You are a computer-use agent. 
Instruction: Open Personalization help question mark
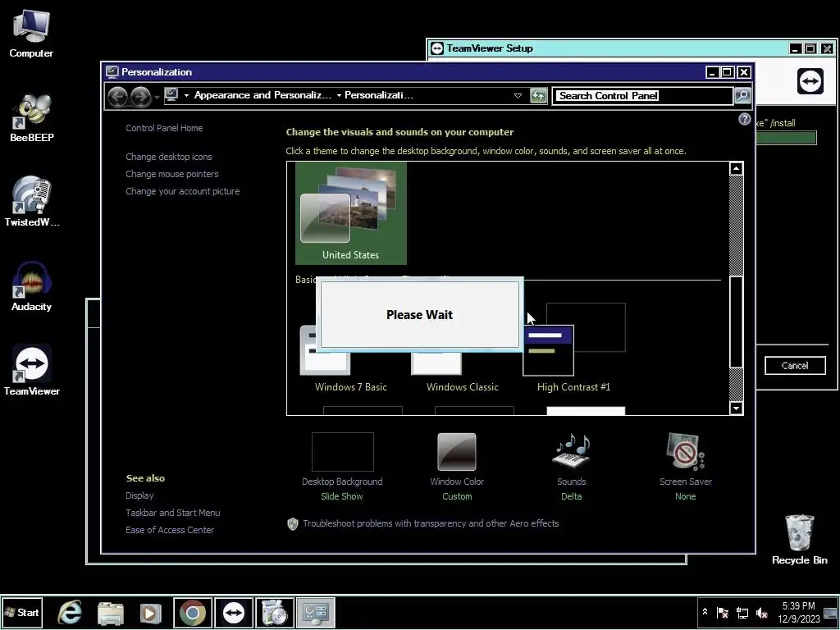(744, 119)
